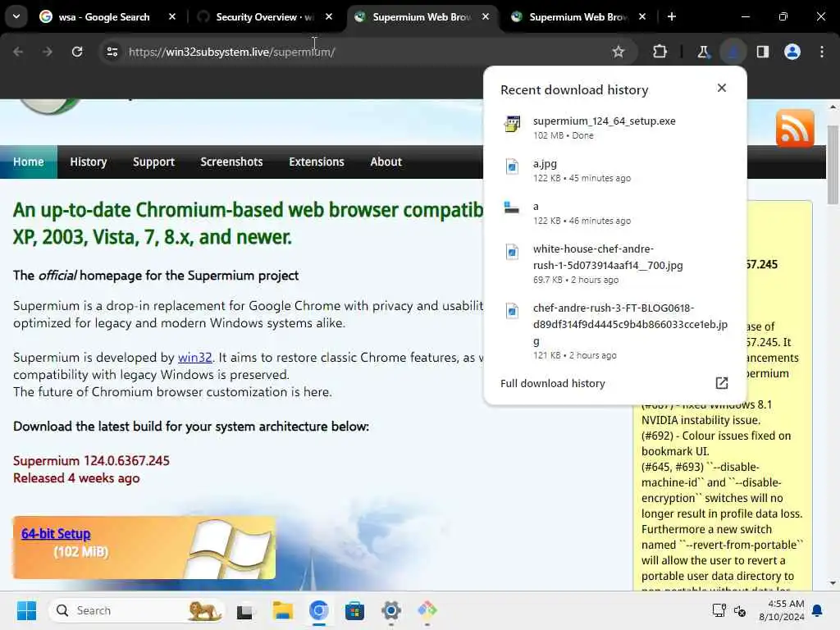840x630 pixels.
Task: Open the Chrome Labs flask icon
Action: tap(703, 52)
